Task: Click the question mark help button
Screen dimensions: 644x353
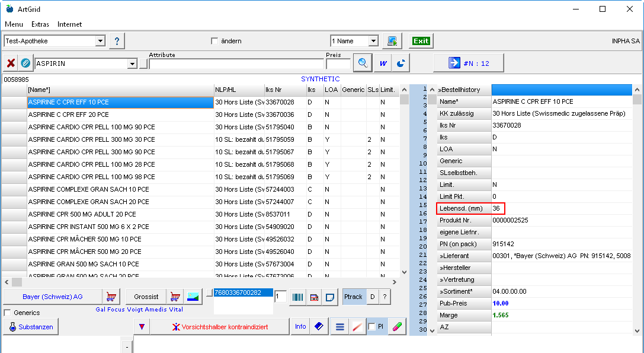Action: (117, 41)
